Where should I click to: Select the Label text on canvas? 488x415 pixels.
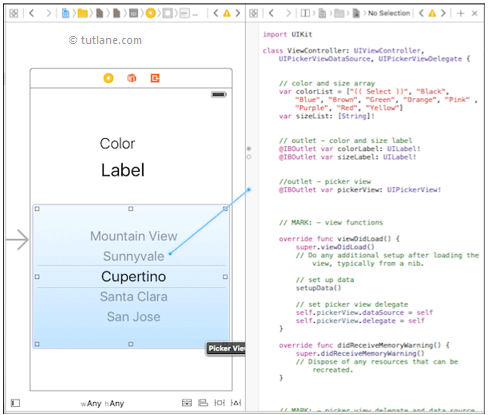pyautogui.click(x=123, y=170)
